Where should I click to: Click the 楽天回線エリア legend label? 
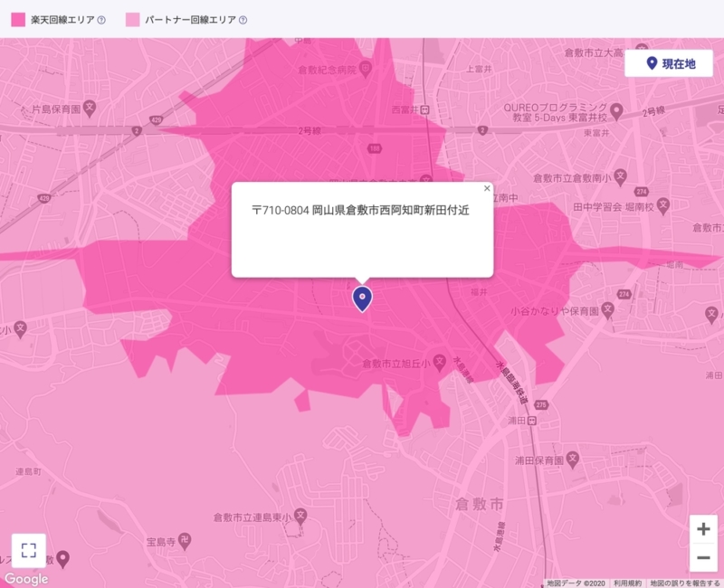62,20
